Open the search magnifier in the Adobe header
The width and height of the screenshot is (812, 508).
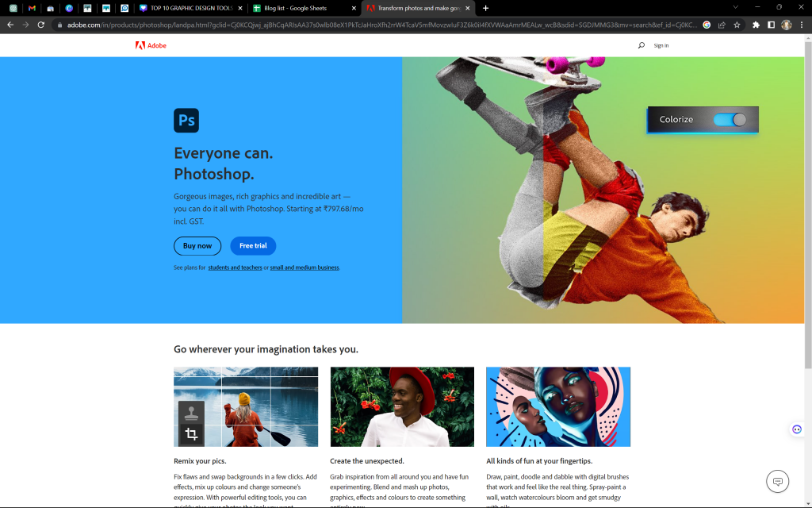click(641, 45)
